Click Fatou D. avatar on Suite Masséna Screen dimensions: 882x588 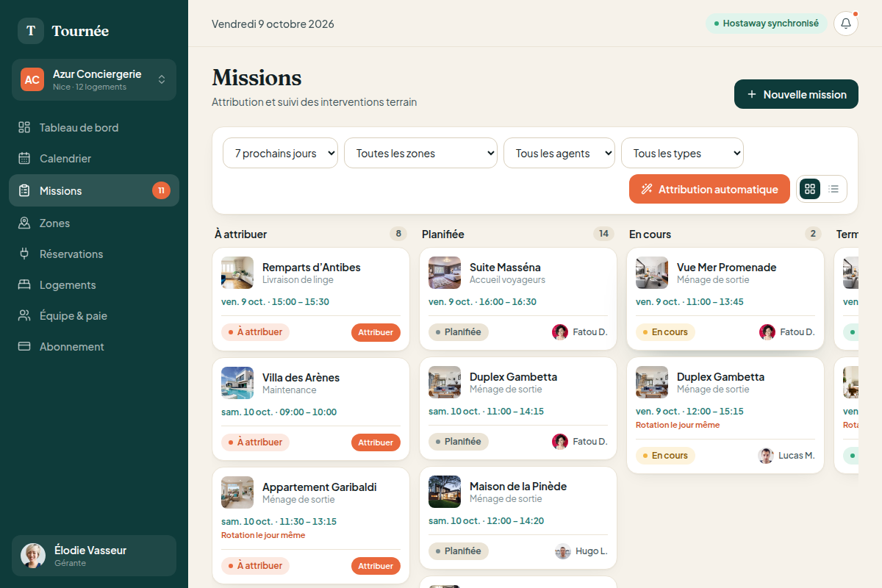[x=560, y=332]
